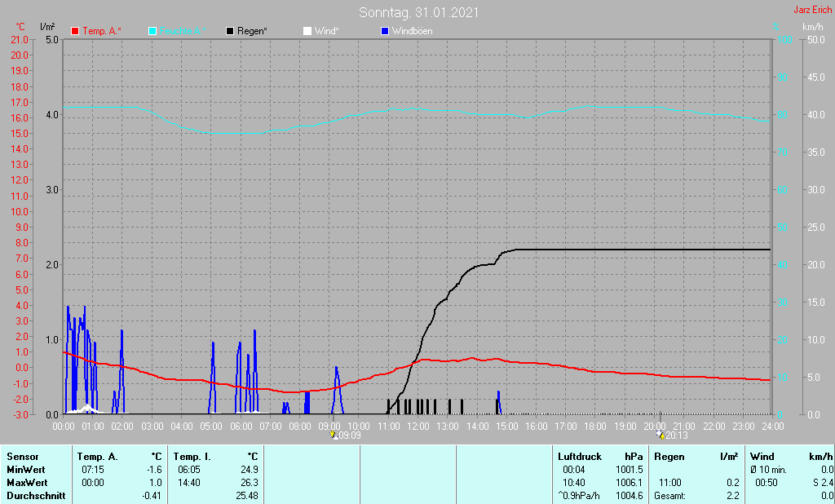Click the Sensor row header cell

[x=23, y=457]
